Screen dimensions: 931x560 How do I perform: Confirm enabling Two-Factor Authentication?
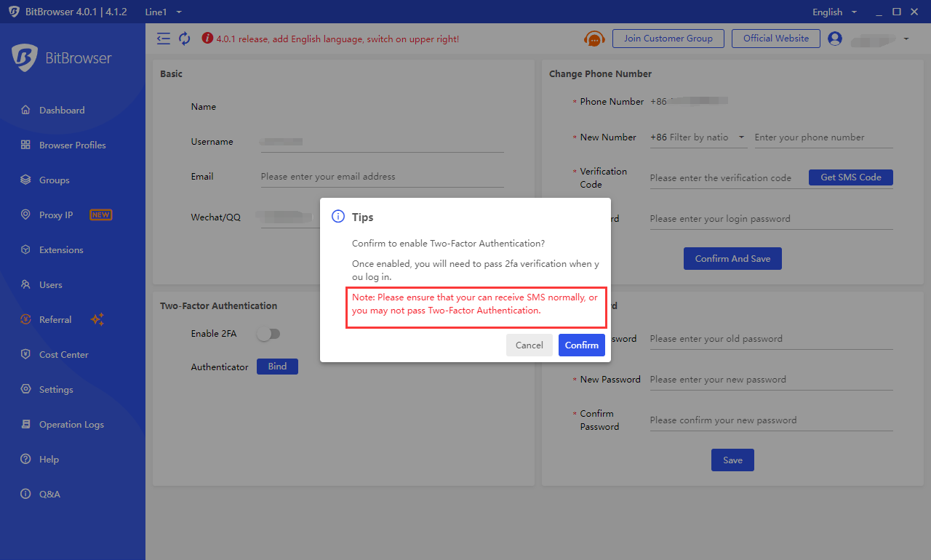click(582, 345)
